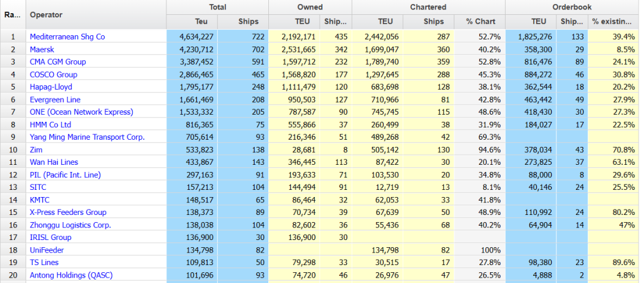Click the Maersk operator link

[42, 49]
